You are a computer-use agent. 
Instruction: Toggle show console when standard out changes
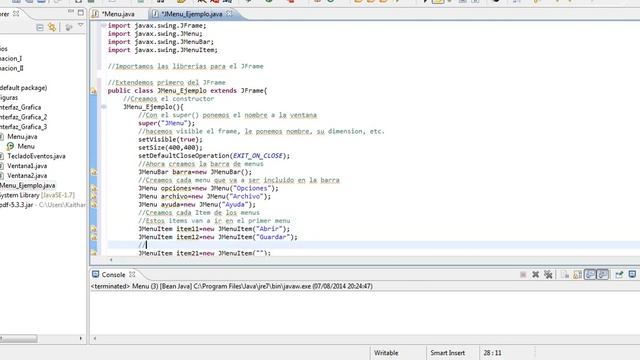click(590, 275)
